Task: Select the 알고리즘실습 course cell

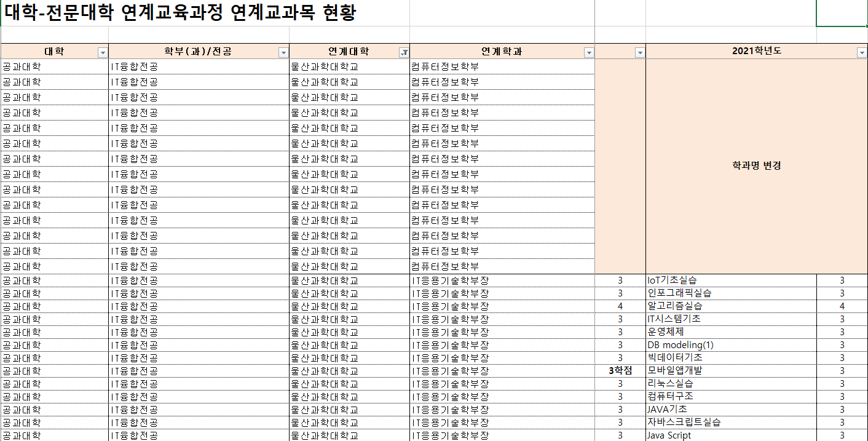Action: 731,306
